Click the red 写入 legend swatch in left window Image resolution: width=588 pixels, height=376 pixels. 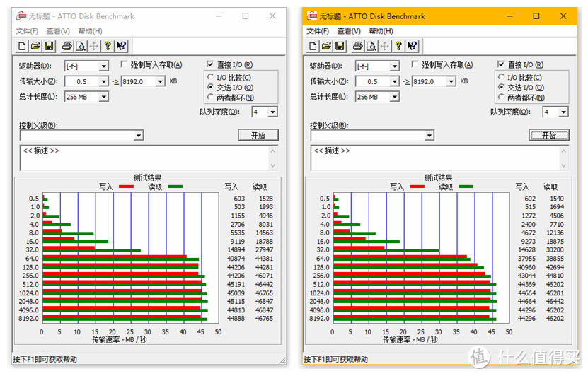pyautogui.click(x=127, y=187)
